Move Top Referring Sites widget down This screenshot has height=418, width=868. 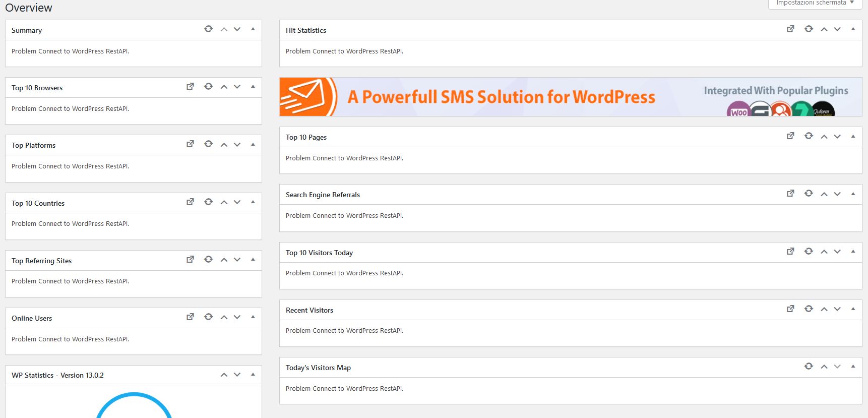tap(237, 260)
